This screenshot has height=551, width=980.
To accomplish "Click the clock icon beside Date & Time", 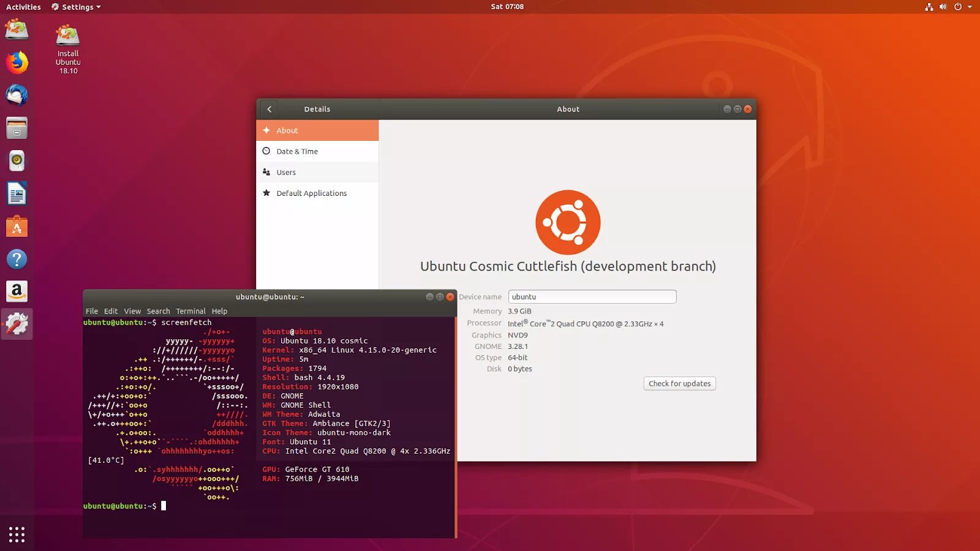I will 266,151.
